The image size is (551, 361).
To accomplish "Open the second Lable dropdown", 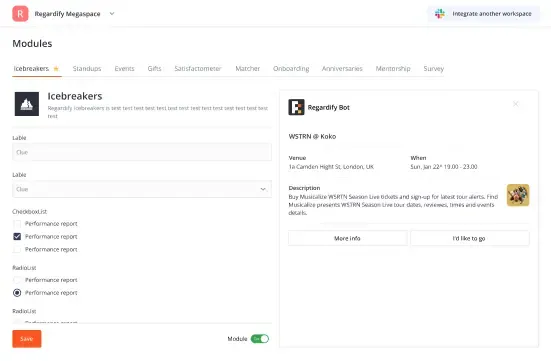I will [x=142, y=189].
